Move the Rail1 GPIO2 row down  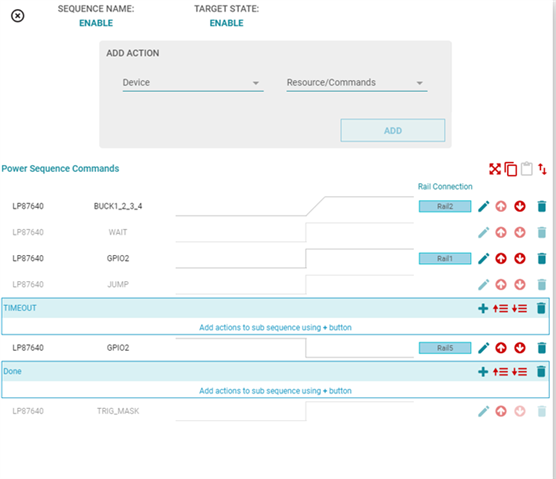click(x=520, y=258)
